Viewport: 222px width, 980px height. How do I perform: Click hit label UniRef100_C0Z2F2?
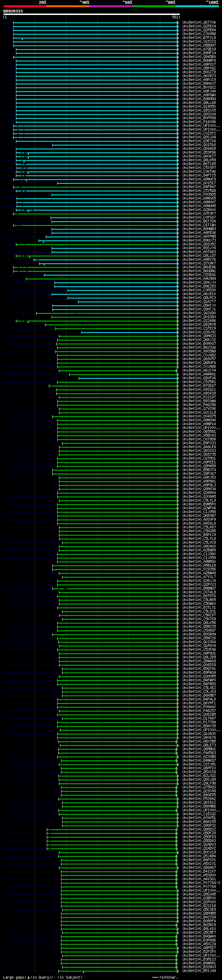pyautogui.click(x=199, y=133)
